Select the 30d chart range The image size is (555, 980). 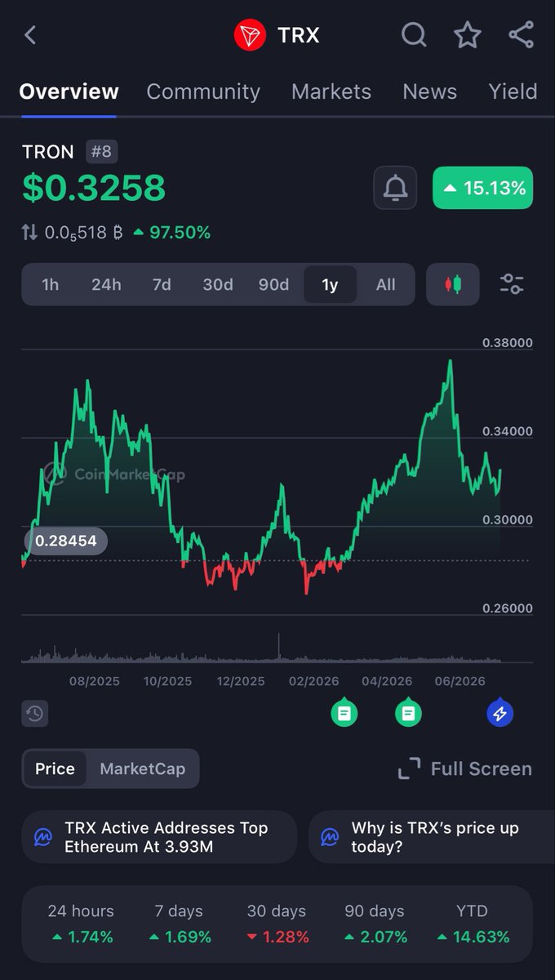(x=218, y=284)
